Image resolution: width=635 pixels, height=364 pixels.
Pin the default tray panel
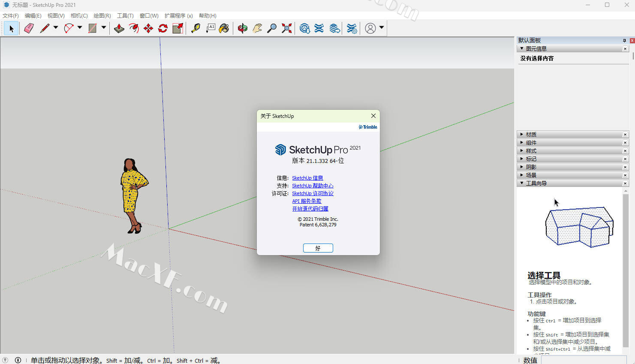624,40
